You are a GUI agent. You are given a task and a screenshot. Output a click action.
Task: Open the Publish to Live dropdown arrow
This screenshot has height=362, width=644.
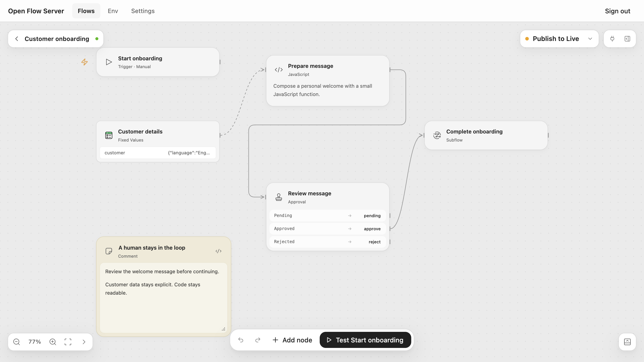[590, 39]
